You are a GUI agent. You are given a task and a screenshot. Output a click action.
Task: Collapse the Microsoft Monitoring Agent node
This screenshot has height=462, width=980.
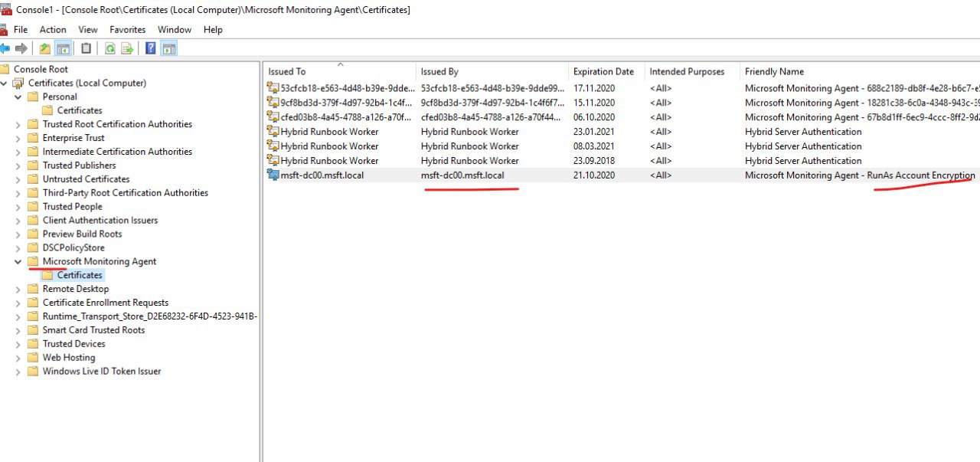pos(18,261)
